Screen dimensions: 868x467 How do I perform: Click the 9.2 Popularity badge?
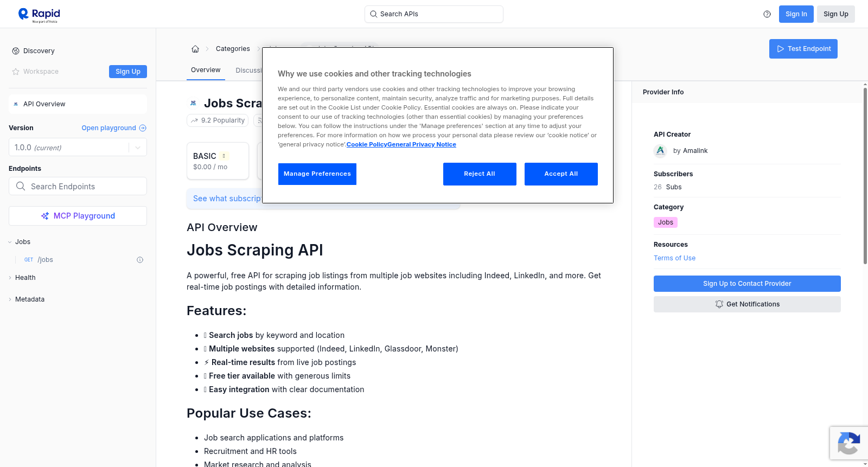point(218,120)
